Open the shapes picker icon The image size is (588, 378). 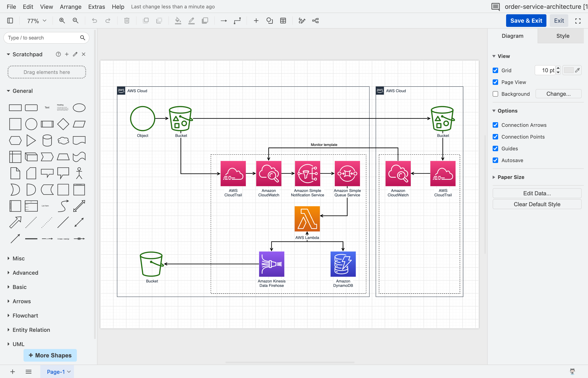click(269, 21)
